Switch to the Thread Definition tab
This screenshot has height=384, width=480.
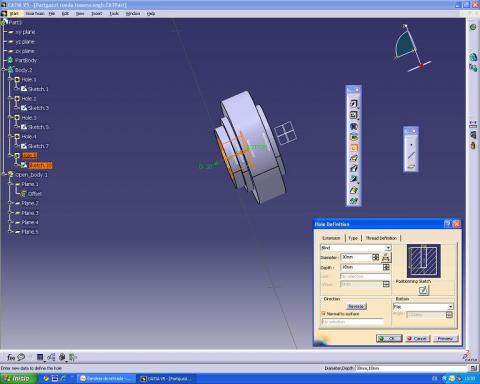point(381,238)
